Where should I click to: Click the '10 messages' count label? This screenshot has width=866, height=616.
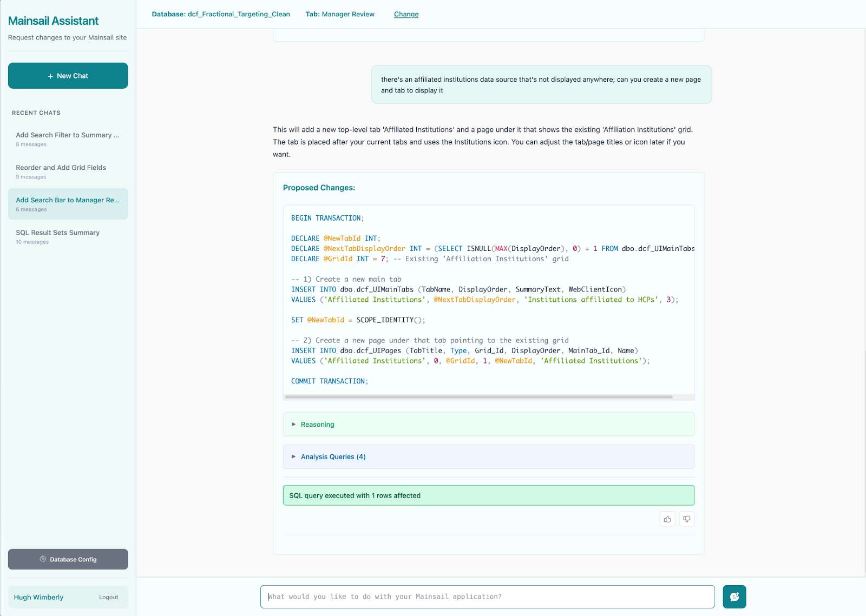[32, 242]
